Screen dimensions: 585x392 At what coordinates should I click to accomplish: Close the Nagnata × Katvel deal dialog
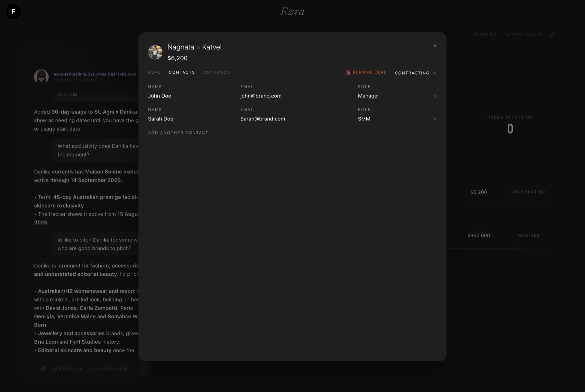click(x=435, y=46)
